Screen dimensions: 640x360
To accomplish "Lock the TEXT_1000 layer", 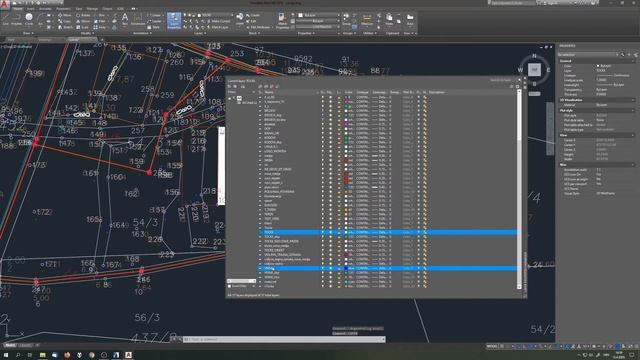I will [338, 219].
